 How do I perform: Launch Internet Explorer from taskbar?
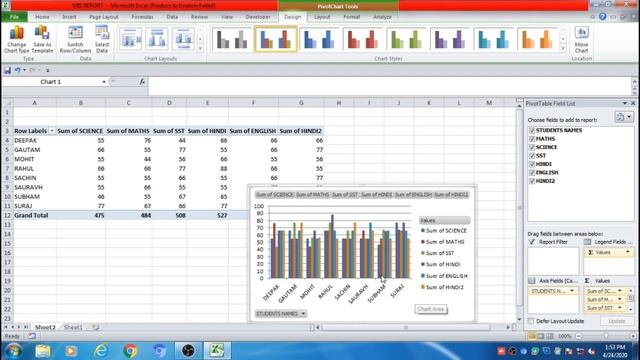click(101, 351)
